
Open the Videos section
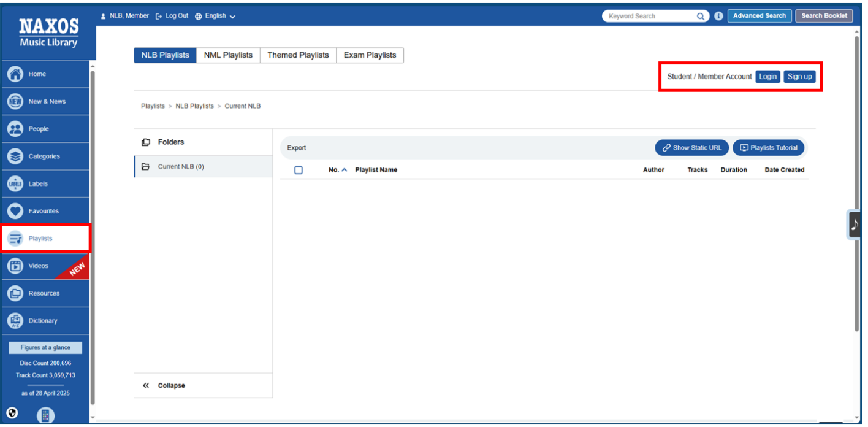[x=45, y=266]
